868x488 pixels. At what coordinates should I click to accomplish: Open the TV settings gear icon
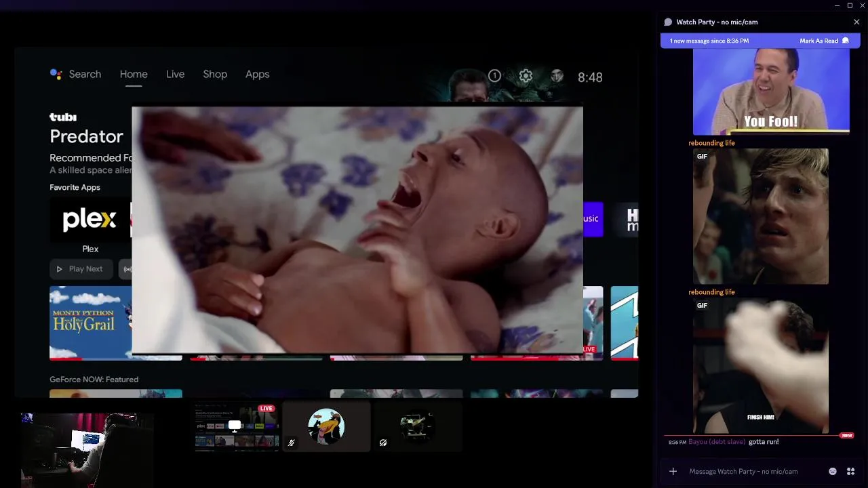coord(526,76)
